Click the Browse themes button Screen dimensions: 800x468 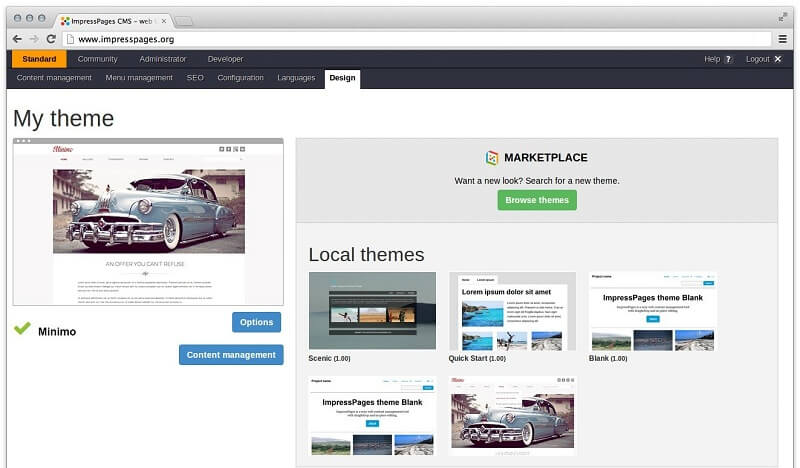(x=537, y=200)
